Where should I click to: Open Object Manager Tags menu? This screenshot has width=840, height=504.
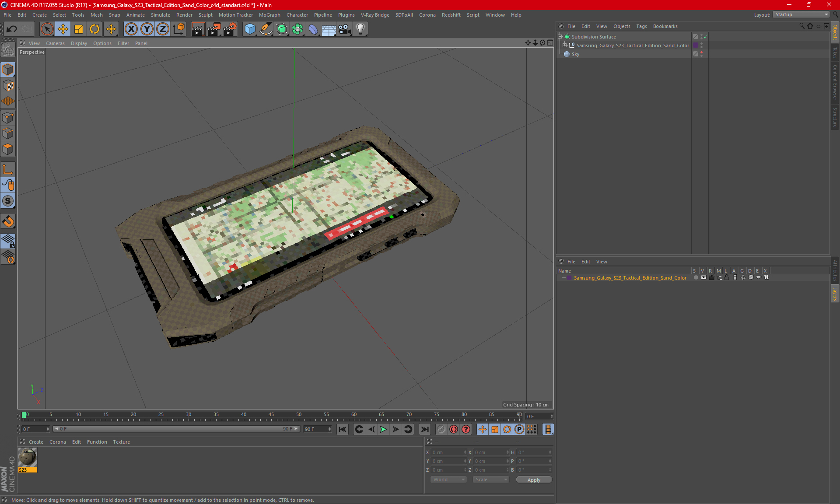[641, 26]
